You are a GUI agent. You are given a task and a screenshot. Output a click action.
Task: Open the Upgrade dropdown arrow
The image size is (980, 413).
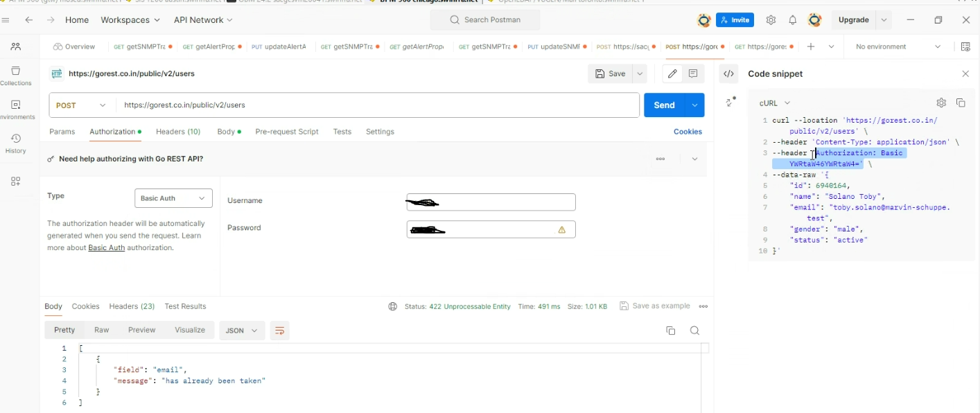pyautogui.click(x=884, y=20)
